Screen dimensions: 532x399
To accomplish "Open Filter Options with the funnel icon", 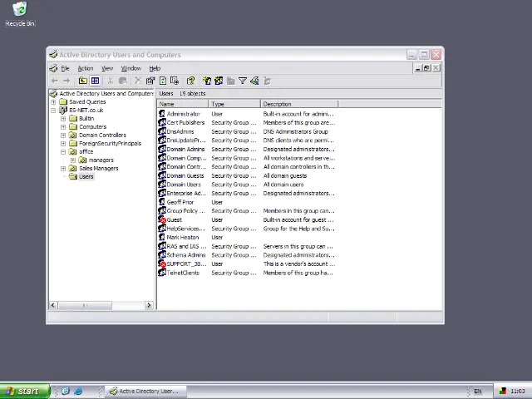I will (243, 81).
